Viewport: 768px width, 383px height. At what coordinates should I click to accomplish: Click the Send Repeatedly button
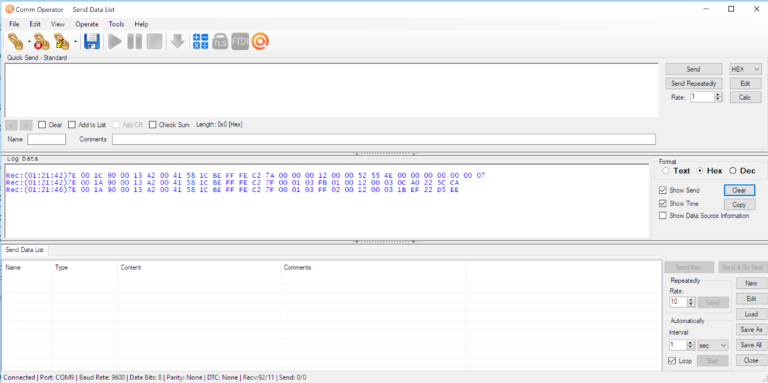(x=694, y=83)
